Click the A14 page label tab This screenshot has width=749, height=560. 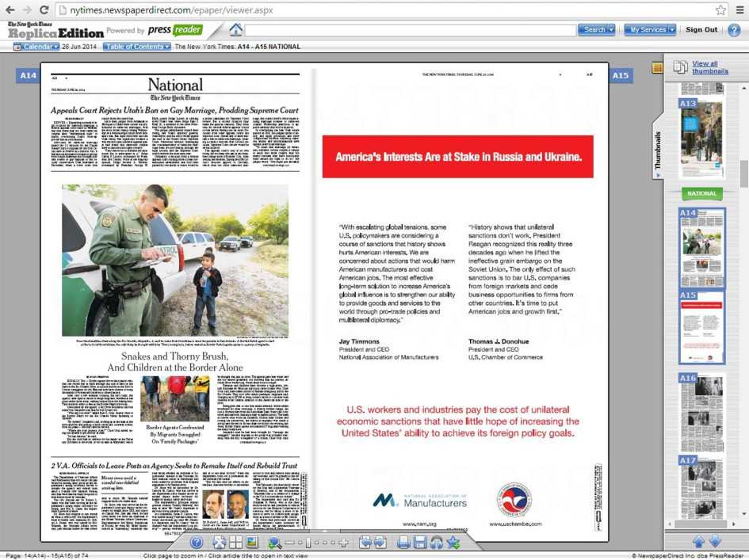tap(29, 75)
